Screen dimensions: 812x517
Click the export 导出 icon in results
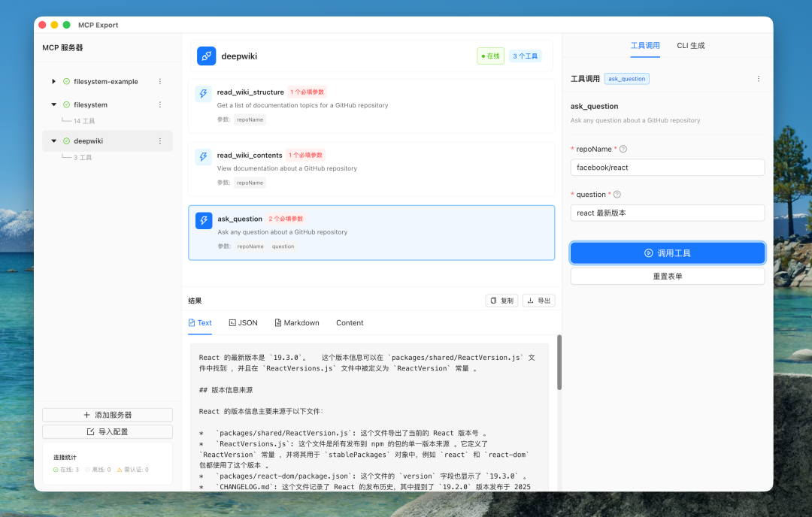point(538,300)
